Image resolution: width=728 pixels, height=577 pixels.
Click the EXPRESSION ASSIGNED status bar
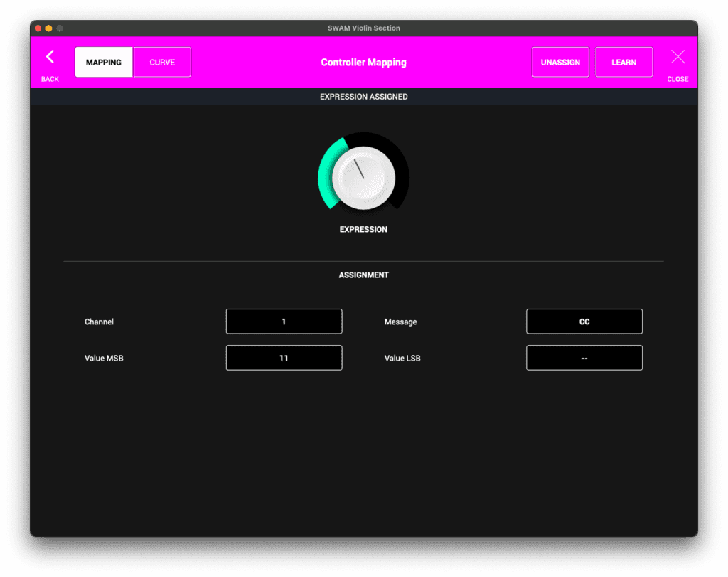point(363,96)
